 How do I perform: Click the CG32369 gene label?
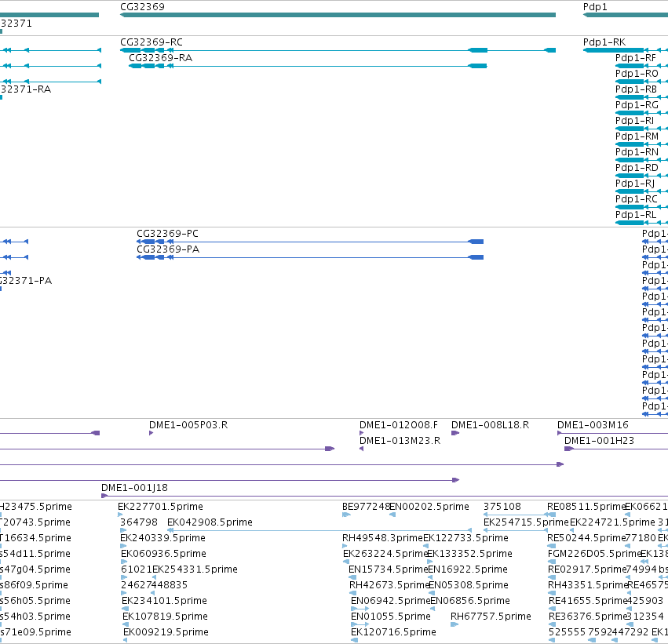[142, 7]
